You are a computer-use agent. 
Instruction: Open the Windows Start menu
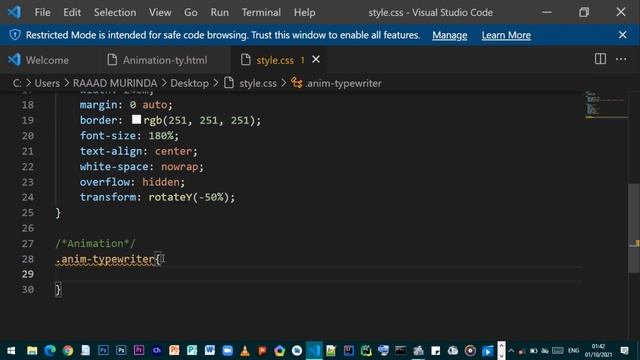[x=11, y=351]
